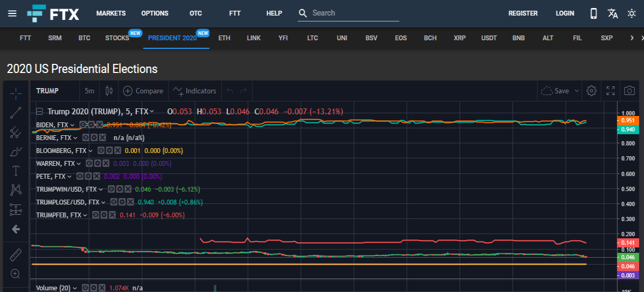This screenshot has height=292, width=644.
Task: Select the pitchfork drawing tool
Action: (16, 132)
